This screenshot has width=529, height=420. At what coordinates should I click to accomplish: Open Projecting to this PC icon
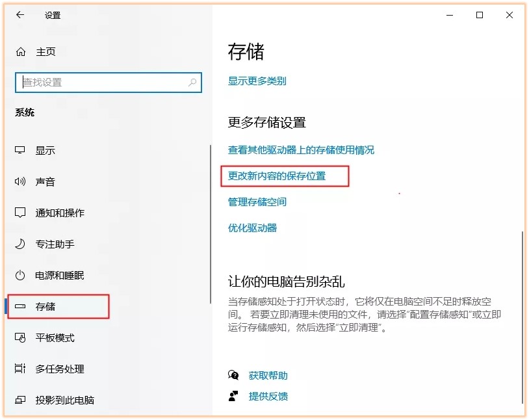pos(21,400)
